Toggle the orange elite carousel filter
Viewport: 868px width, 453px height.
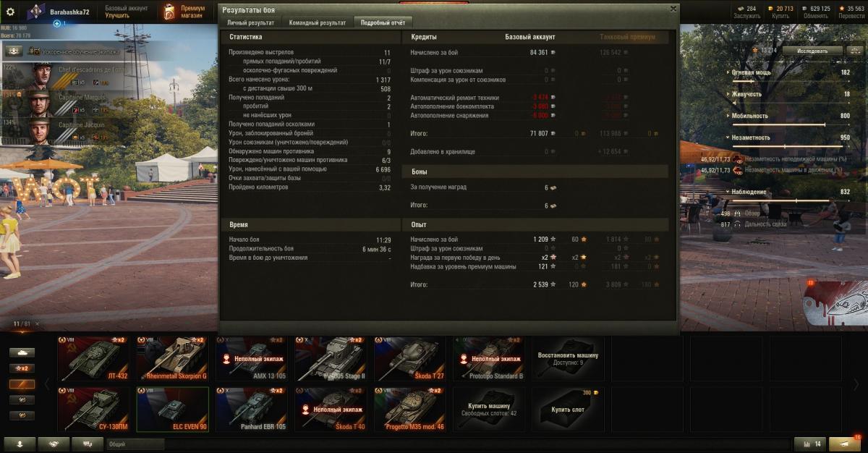[22, 384]
